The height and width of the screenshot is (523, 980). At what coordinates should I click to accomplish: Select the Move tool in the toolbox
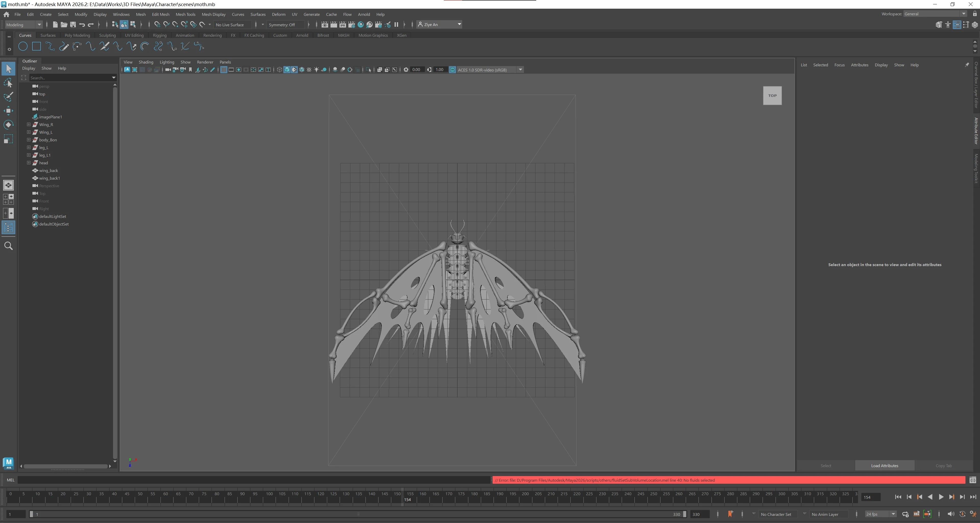pyautogui.click(x=8, y=110)
